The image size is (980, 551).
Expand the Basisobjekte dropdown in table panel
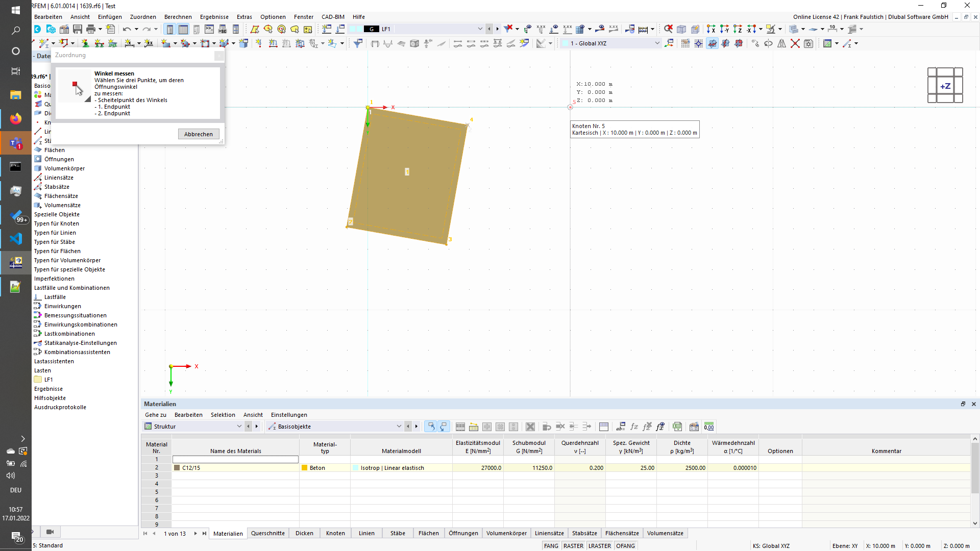click(x=399, y=427)
